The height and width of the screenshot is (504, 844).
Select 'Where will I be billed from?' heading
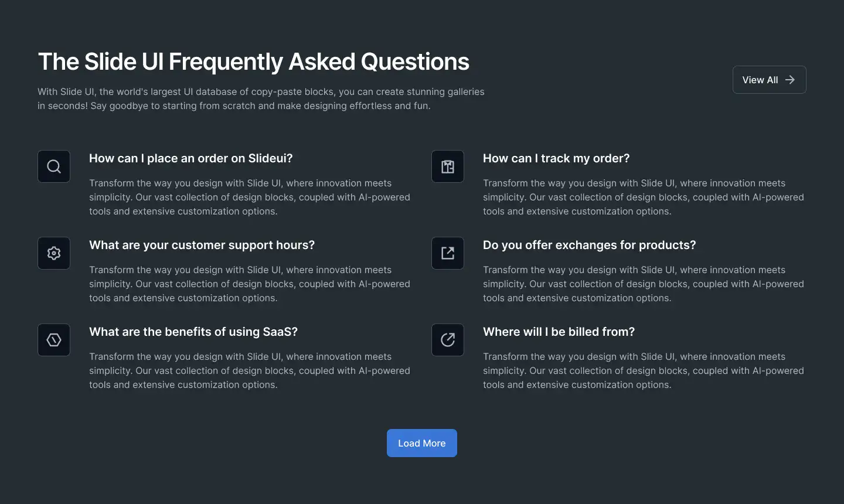click(x=559, y=332)
